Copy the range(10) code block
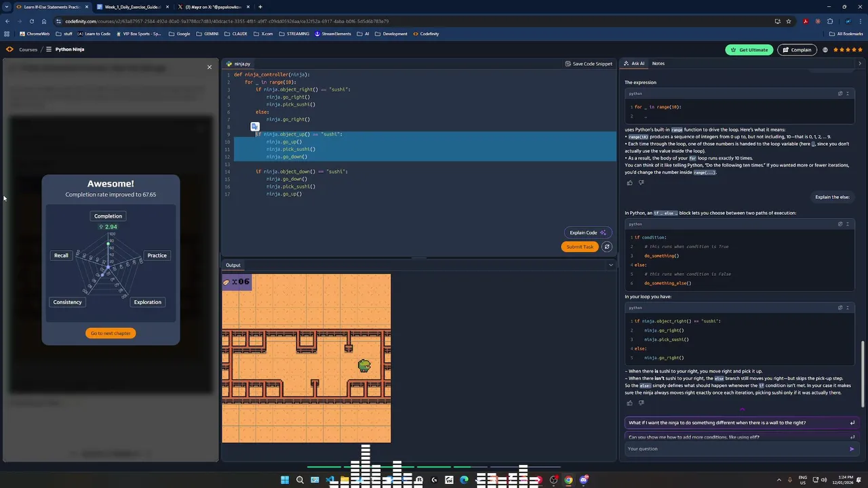The width and height of the screenshot is (868, 488). coord(840,94)
